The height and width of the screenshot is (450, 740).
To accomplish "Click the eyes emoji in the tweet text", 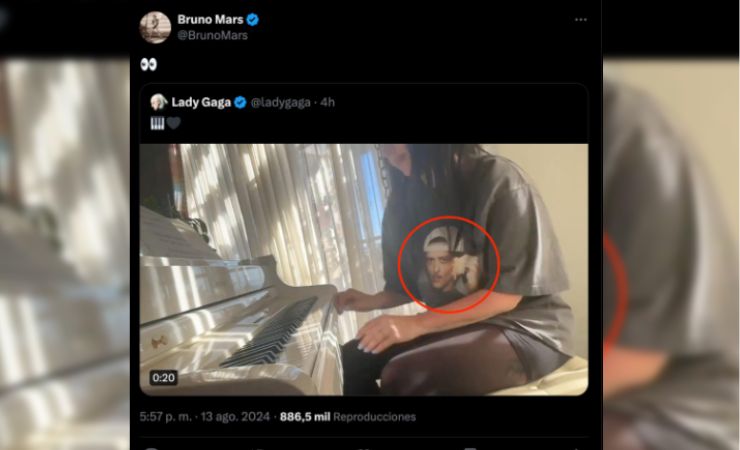I will pos(148,64).
